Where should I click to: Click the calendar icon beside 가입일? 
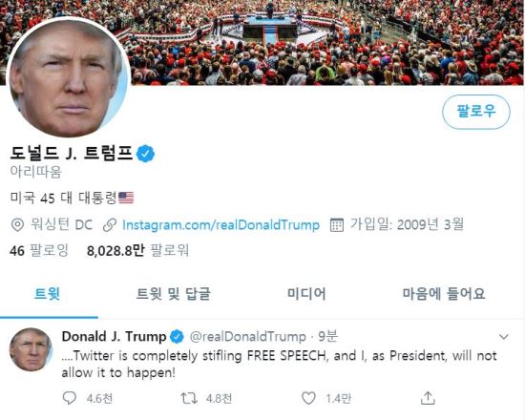tap(337, 224)
